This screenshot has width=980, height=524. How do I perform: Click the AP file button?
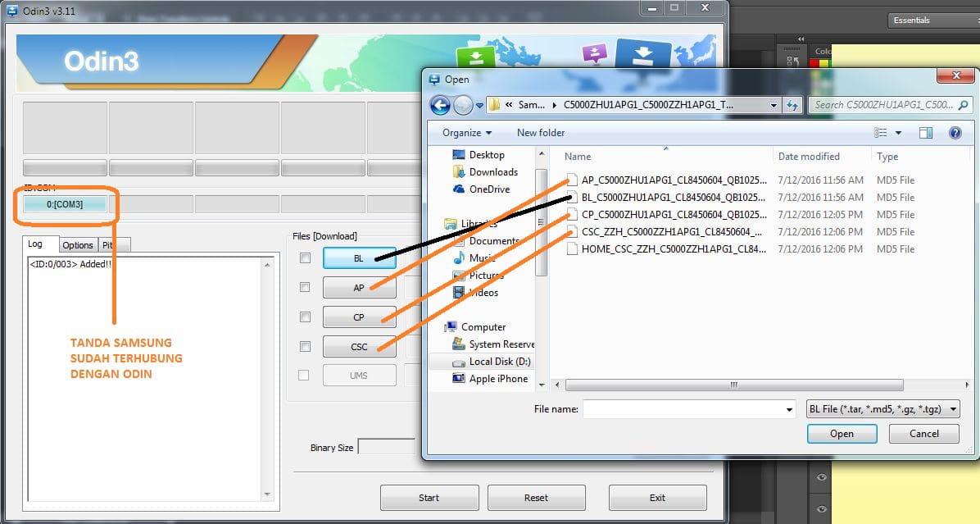click(x=360, y=288)
